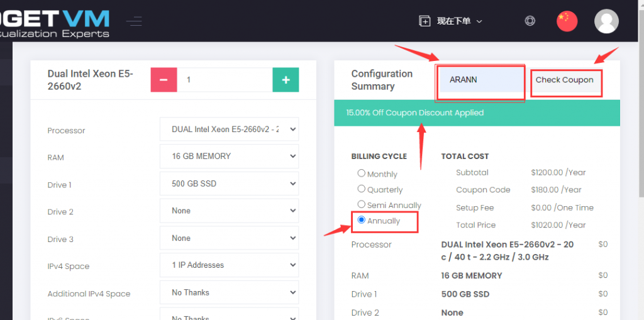Image resolution: width=644 pixels, height=320 pixels.
Task: Select the Annually billing cycle
Action: coord(362,220)
